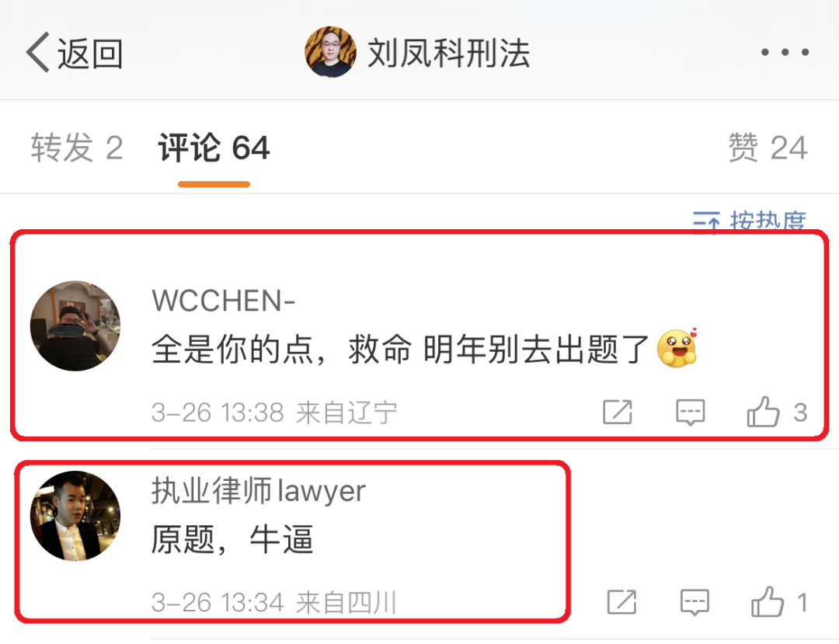Screen dimensions: 839x644
Task: Change sort order via 按热度
Action: coord(768,221)
